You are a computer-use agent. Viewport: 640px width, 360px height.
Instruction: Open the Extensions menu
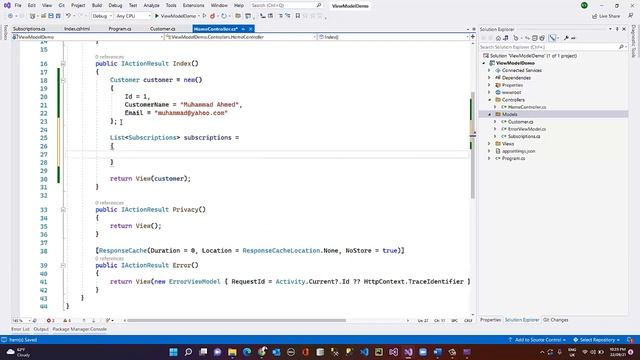click(193, 6)
